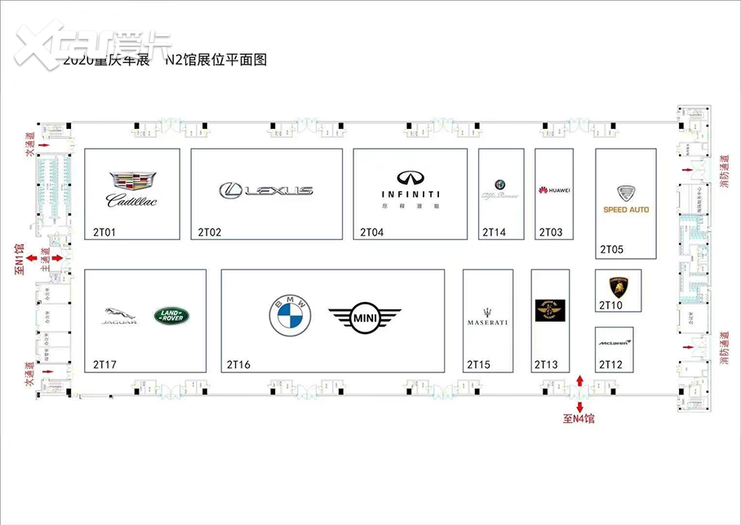Click the Huawei logo in booth 2T03
The height and width of the screenshot is (525, 741).
(554, 190)
